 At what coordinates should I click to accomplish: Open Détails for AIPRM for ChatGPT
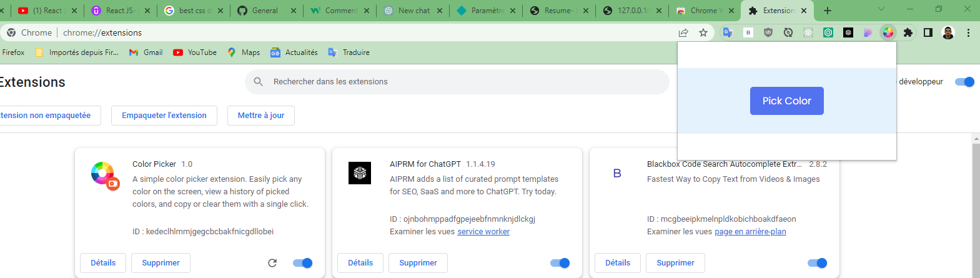coord(360,263)
